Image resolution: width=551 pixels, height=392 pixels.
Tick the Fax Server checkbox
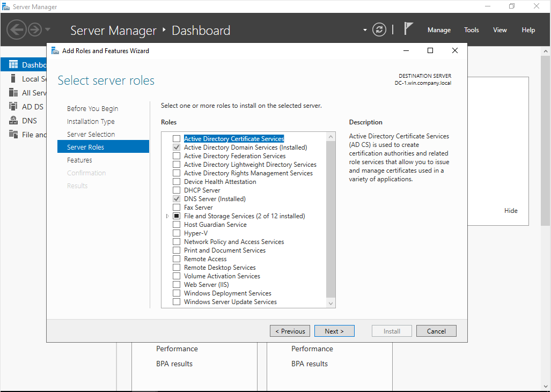pyautogui.click(x=177, y=207)
